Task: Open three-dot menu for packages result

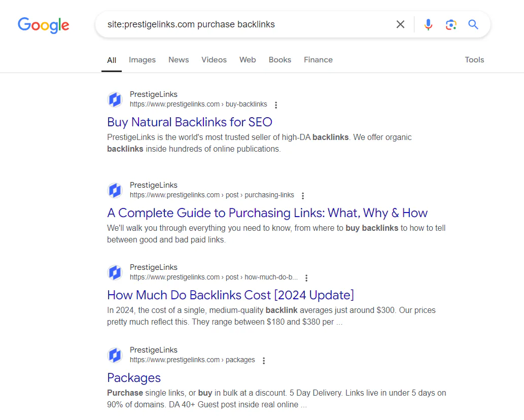Action: click(x=264, y=361)
